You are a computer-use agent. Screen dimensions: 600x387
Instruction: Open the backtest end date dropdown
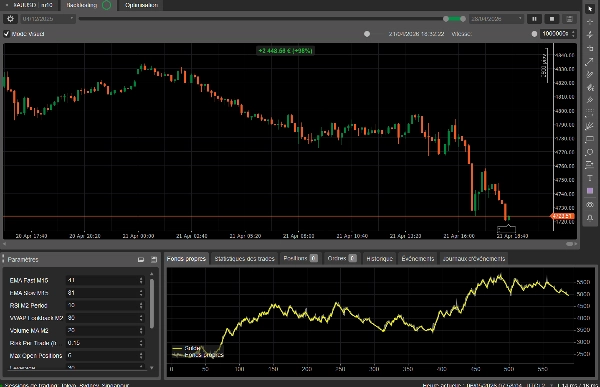497,19
